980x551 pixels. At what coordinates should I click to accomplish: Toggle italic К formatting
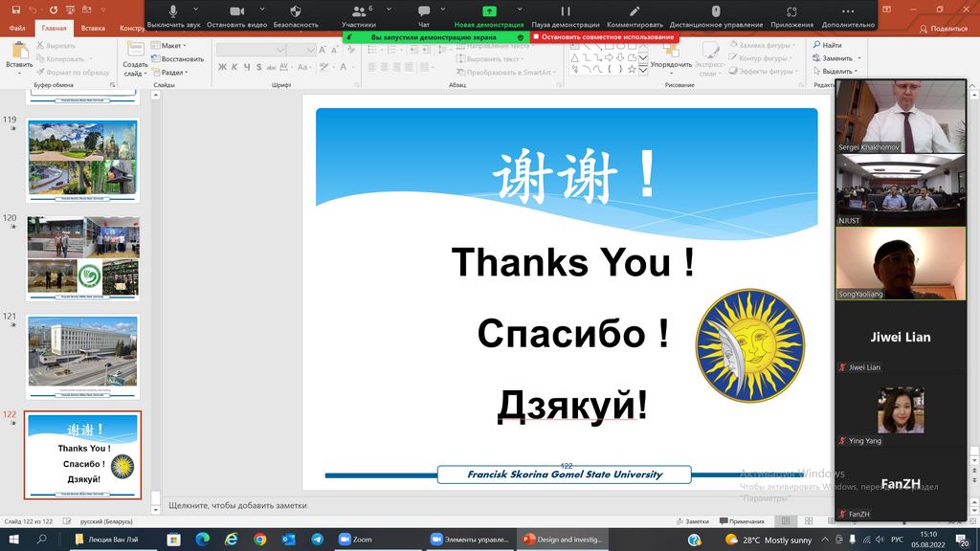tap(234, 67)
